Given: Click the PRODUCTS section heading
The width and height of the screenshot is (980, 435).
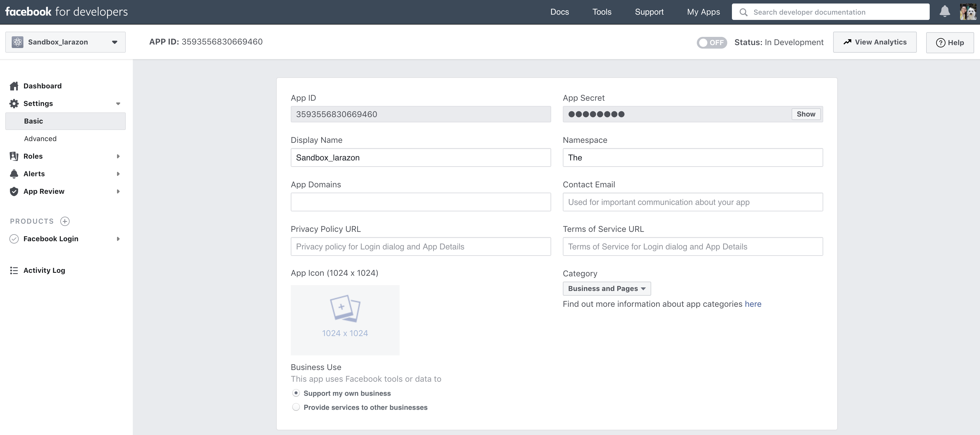Looking at the screenshot, I should pyautogui.click(x=32, y=221).
